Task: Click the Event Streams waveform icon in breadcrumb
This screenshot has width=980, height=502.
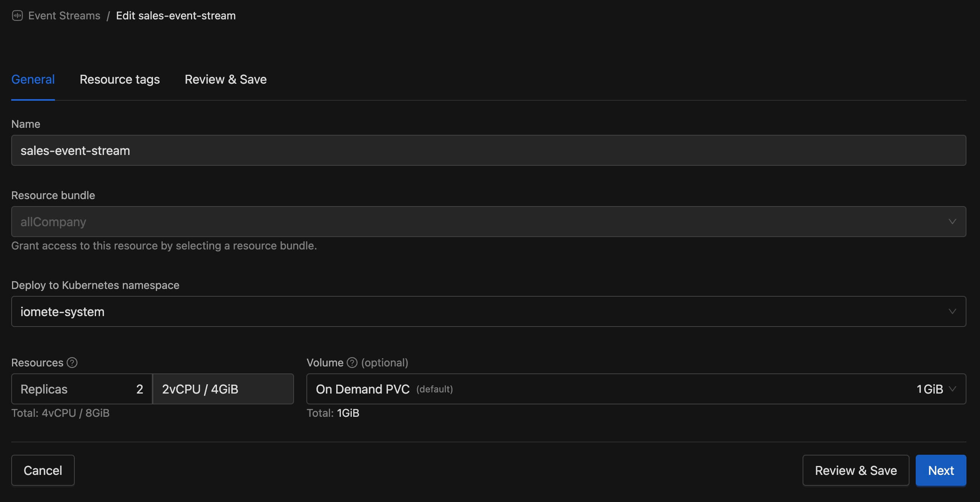Action: coord(17,15)
